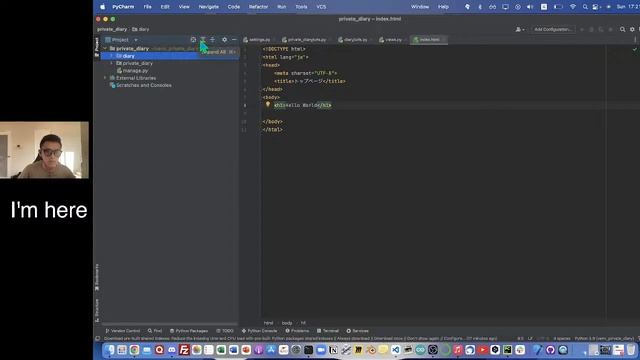Click the diary breadcrumb in navigation bar
The height and width of the screenshot is (360, 640).
141,29
